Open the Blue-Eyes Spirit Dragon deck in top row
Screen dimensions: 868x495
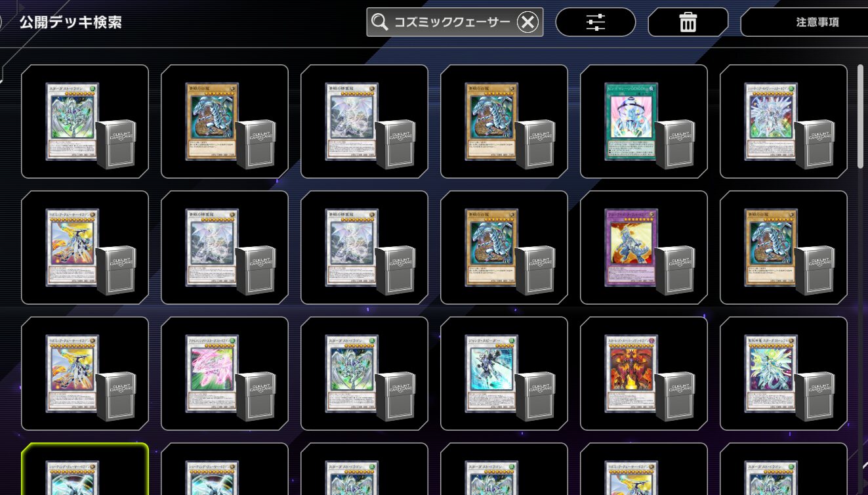point(364,121)
